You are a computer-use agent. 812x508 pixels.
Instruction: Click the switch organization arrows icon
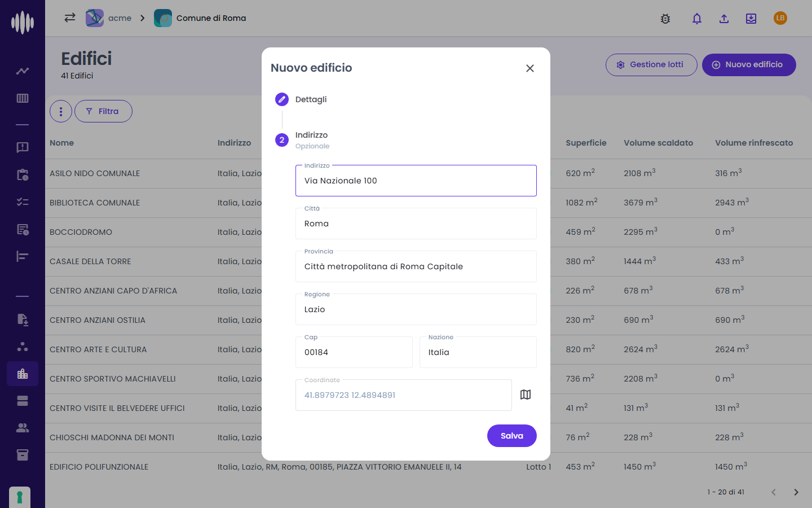point(70,17)
